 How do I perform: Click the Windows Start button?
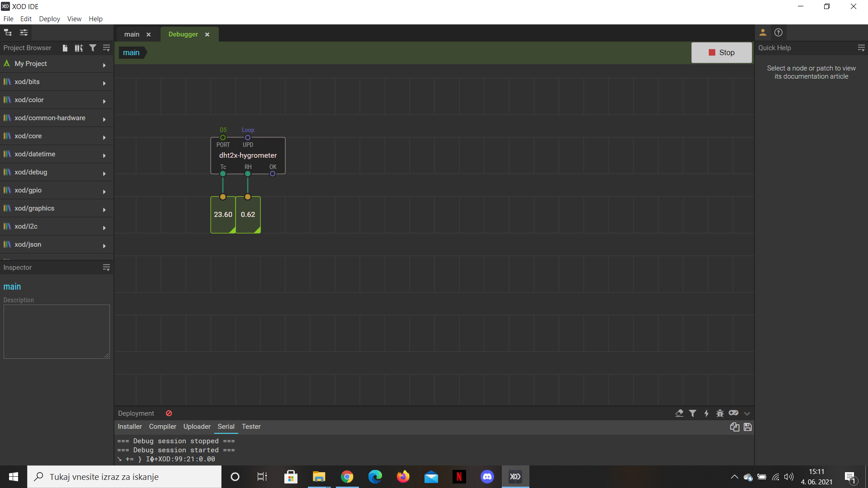tap(14, 477)
